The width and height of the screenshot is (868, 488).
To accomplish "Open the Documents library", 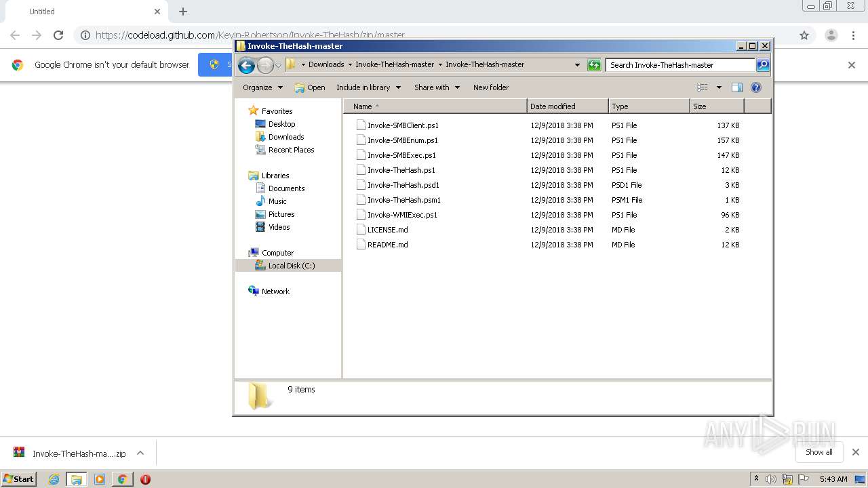I will click(286, 188).
